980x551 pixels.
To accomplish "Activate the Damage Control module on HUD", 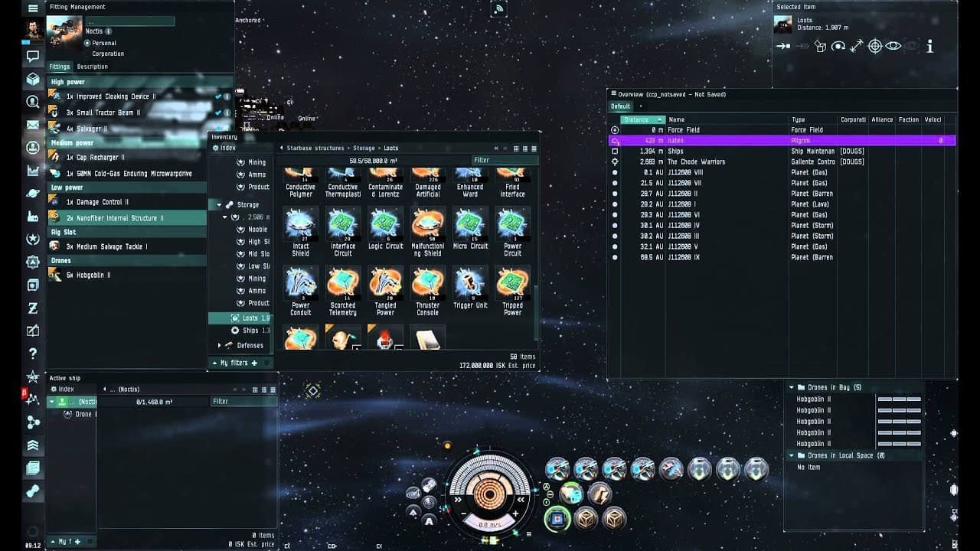I will (557, 519).
